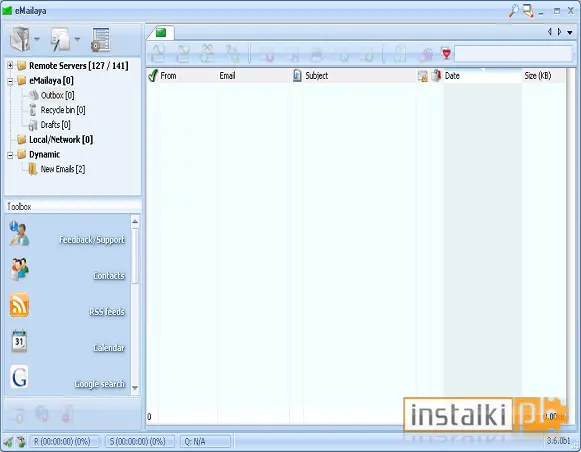
Task: Open the Google search link
Action: 100,384
